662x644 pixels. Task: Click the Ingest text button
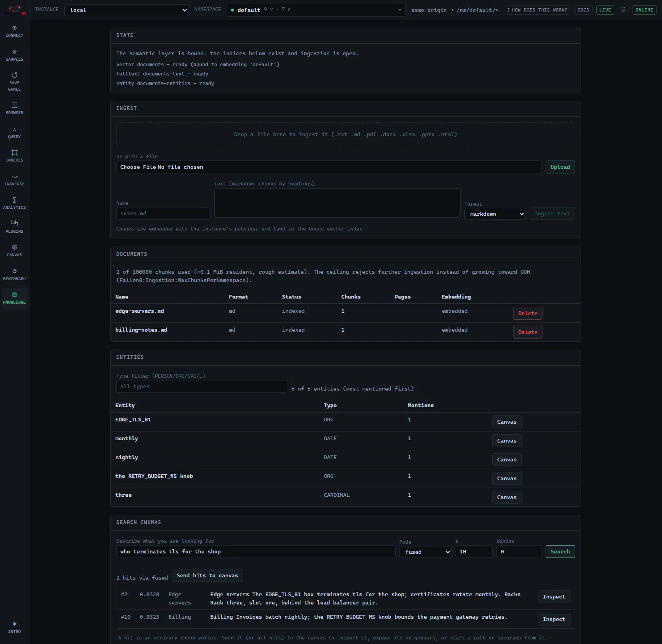point(552,213)
